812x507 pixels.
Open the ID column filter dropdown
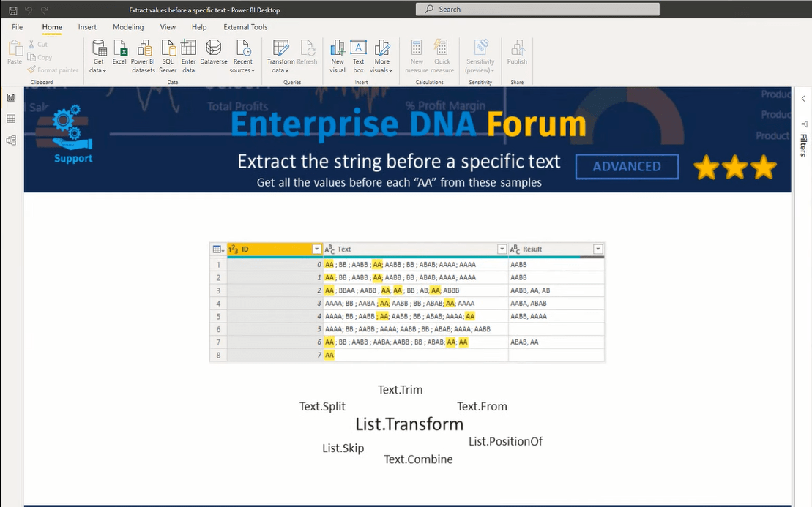click(x=316, y=249)
